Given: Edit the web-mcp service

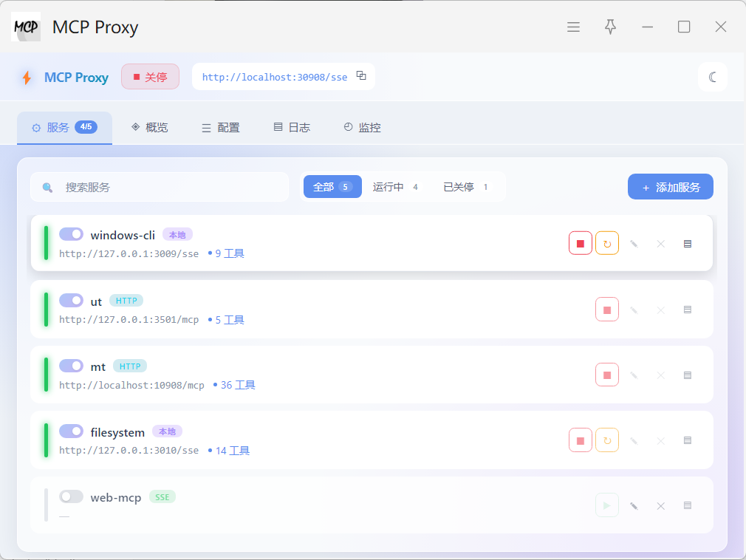Looking at the screenshot, I should (x=634, y=506).
